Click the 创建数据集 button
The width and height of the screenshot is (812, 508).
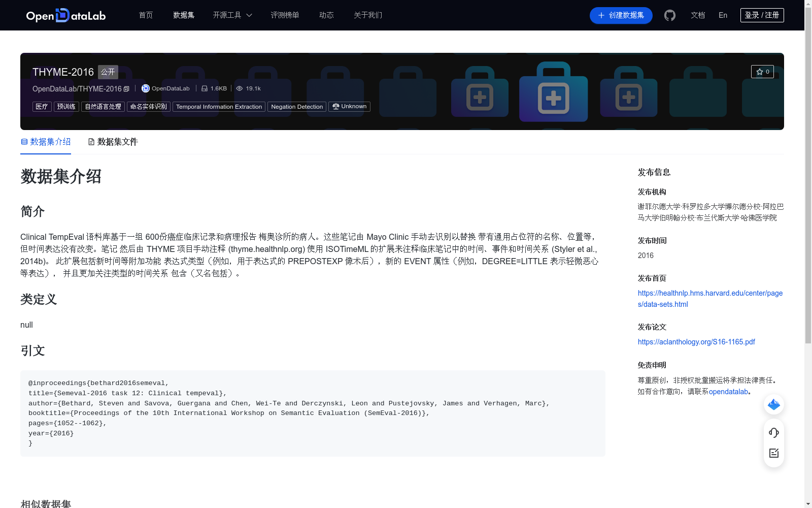pyautogui.click(x=621, y=15)
